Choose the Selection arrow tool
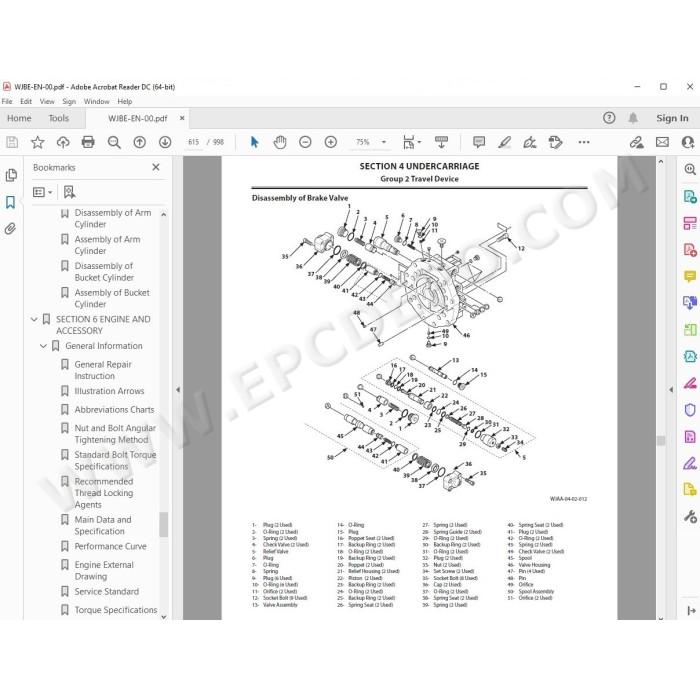 click(x=254, y=142)
